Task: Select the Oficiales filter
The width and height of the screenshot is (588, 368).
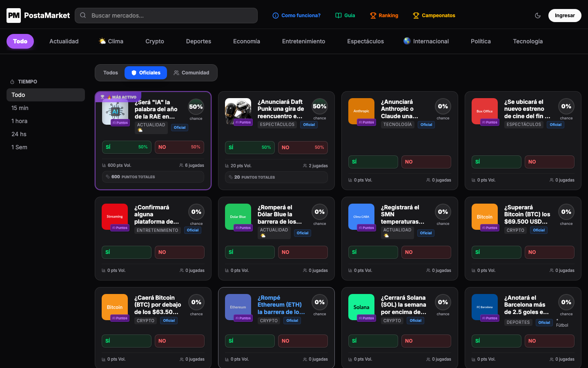Action: [146, 73]
